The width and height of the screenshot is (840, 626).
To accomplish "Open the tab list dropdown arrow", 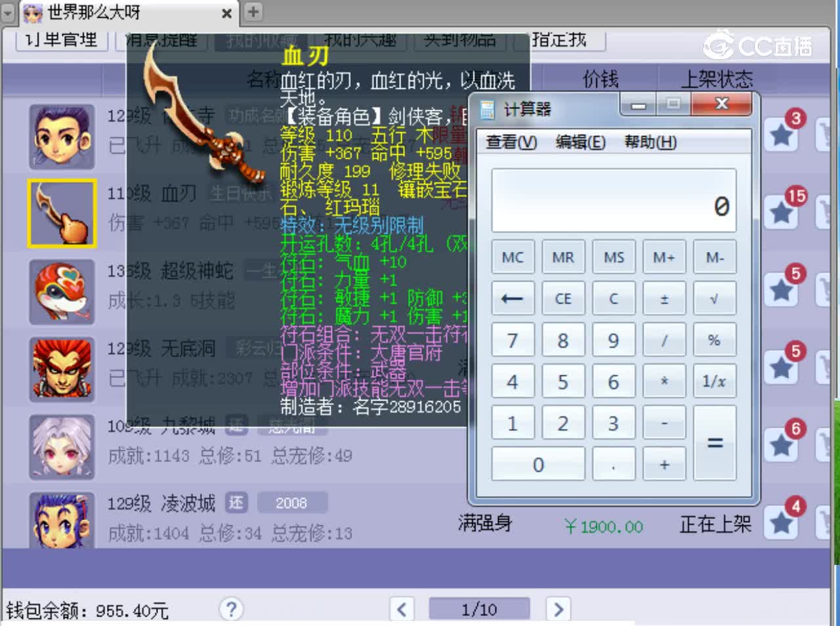I will click(x=8, y=12).
